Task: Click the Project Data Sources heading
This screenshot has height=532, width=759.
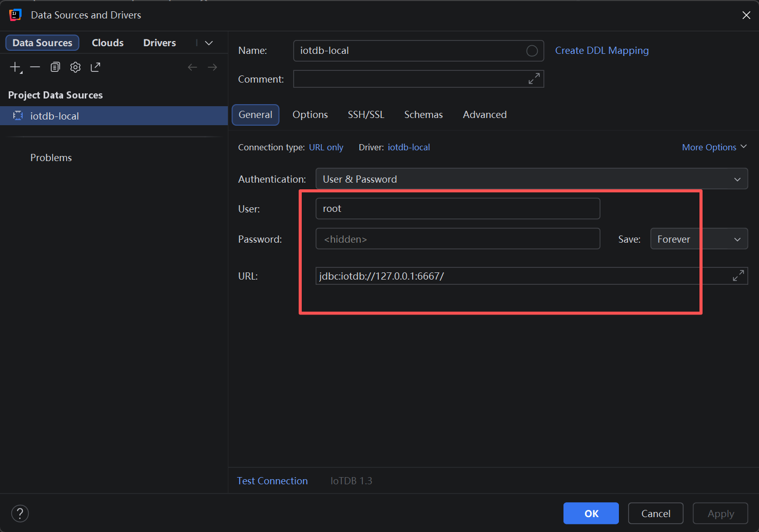Action: click(55, 95)
